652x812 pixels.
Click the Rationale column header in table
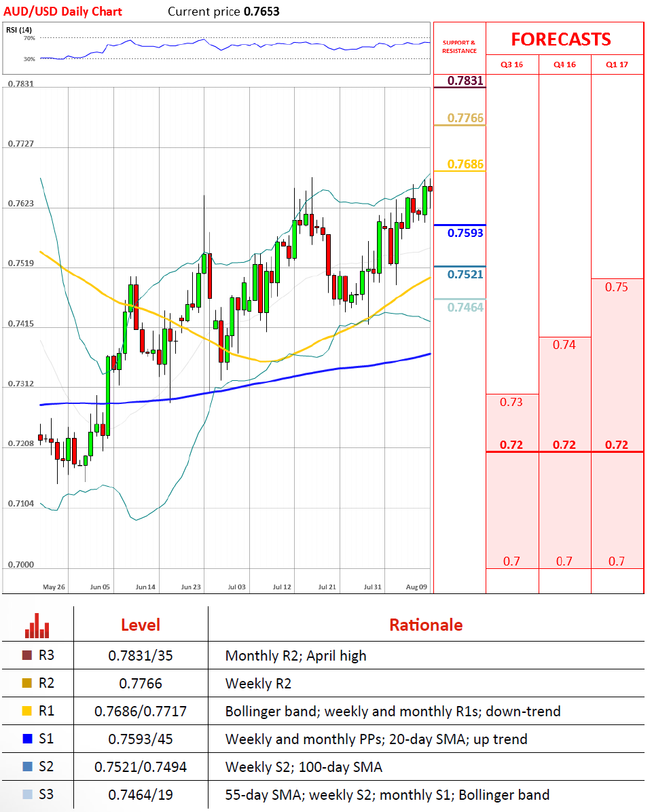click(426, 625)
